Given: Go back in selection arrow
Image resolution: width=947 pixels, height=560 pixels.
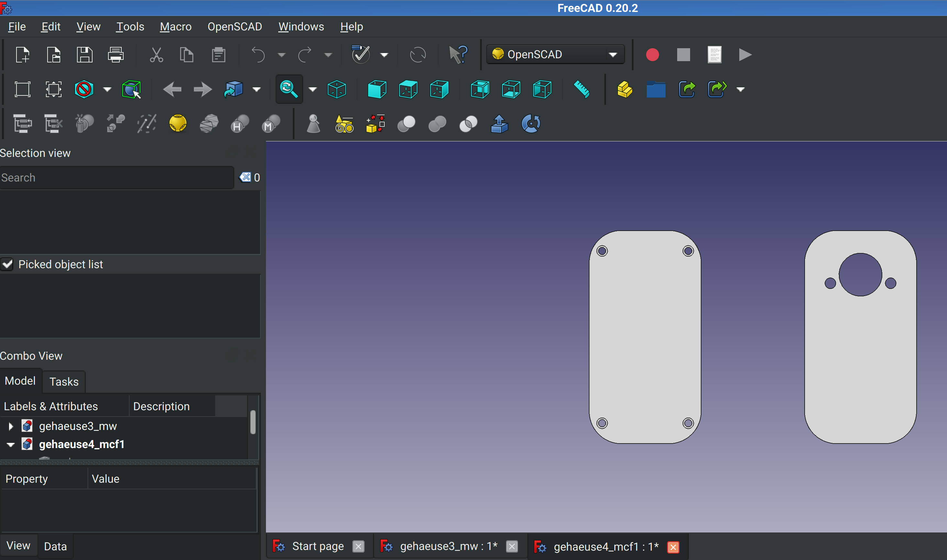Looking at the screenshot, I should click(x=172, y=89).
